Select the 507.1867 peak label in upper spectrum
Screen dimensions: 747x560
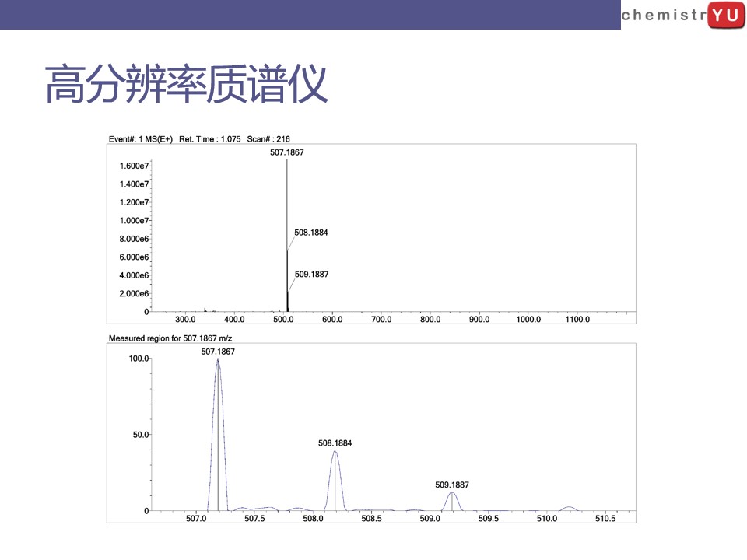(287, 152)
